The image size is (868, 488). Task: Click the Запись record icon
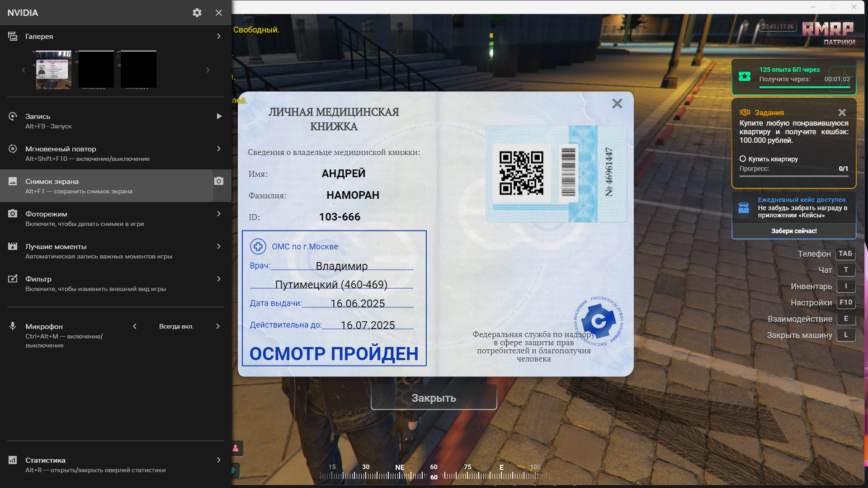pos(13,116)
